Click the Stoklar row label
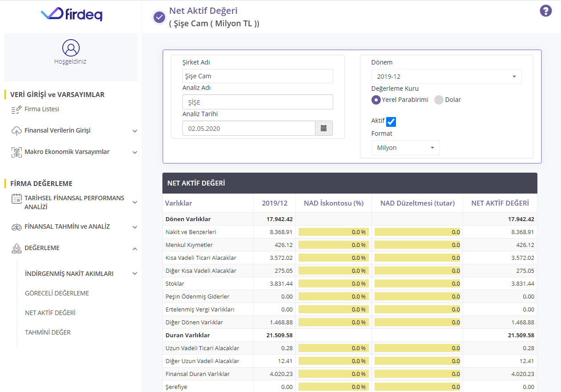 pos(175,283)
